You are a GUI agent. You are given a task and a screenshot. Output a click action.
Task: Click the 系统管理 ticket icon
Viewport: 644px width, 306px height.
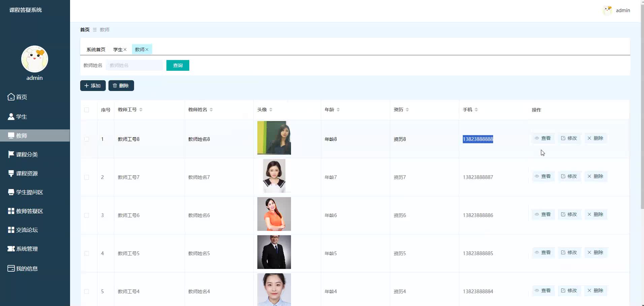click(x=11, y=249)
